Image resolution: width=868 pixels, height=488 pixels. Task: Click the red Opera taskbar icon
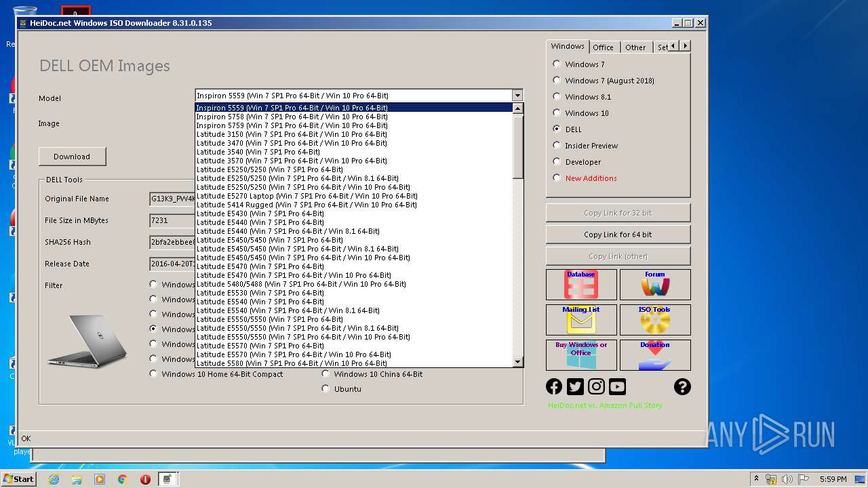click(x=145, y=479)
